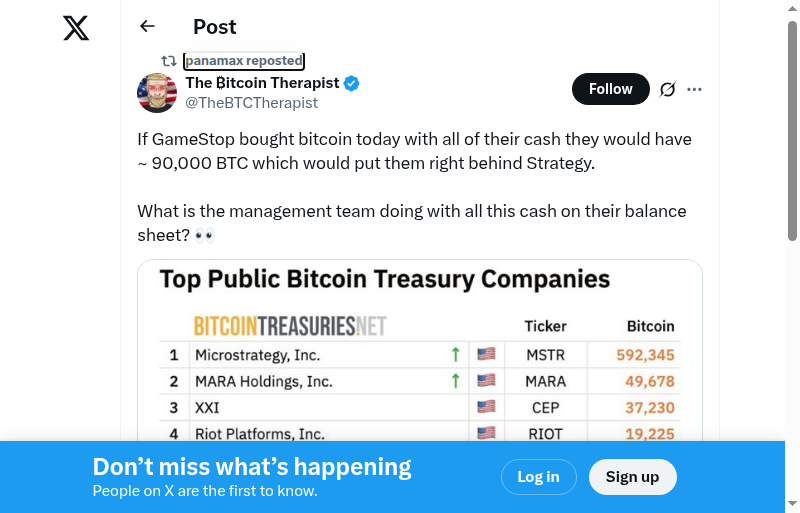Click the @TheBTCTherapist handle

coord(252,103)
